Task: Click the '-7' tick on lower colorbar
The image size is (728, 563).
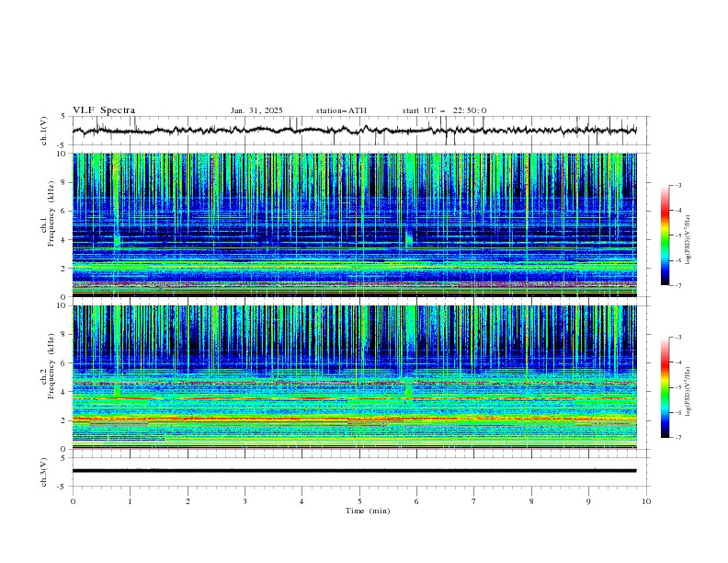Action: (x=677, y=438)
